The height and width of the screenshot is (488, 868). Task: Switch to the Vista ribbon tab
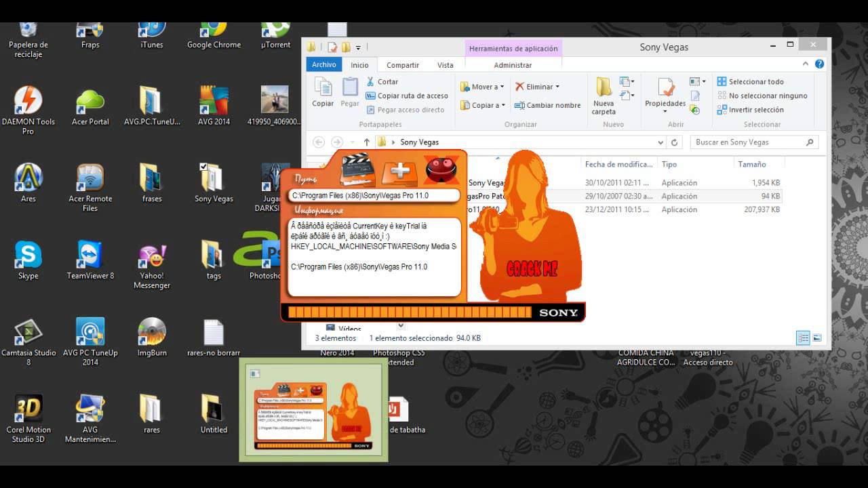(x=446, y=65)
